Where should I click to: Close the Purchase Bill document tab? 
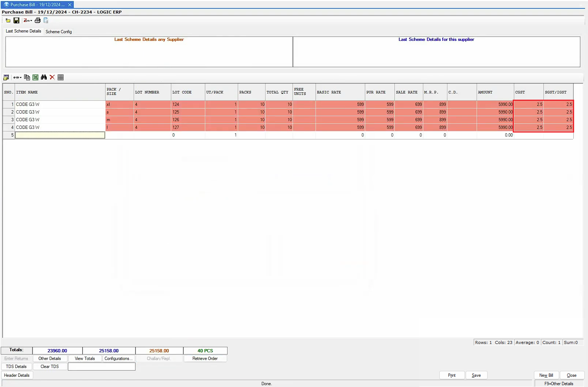point(70,5)
